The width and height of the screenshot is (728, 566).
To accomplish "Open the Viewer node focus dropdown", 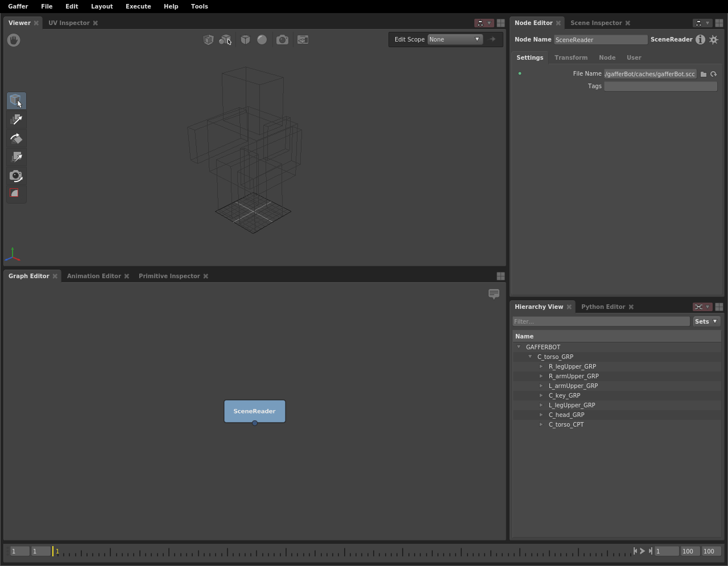I will click(484, 23).
